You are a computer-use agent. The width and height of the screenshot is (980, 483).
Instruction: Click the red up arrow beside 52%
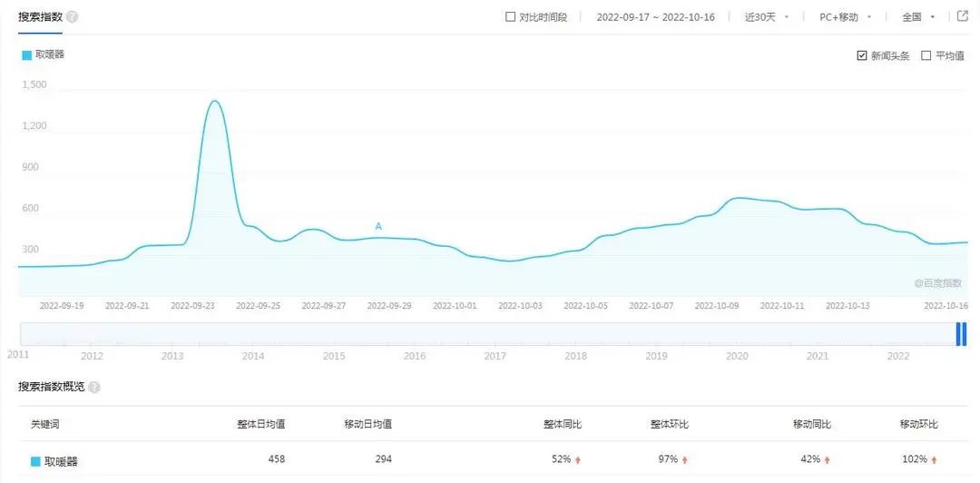[x=578, y=460]
